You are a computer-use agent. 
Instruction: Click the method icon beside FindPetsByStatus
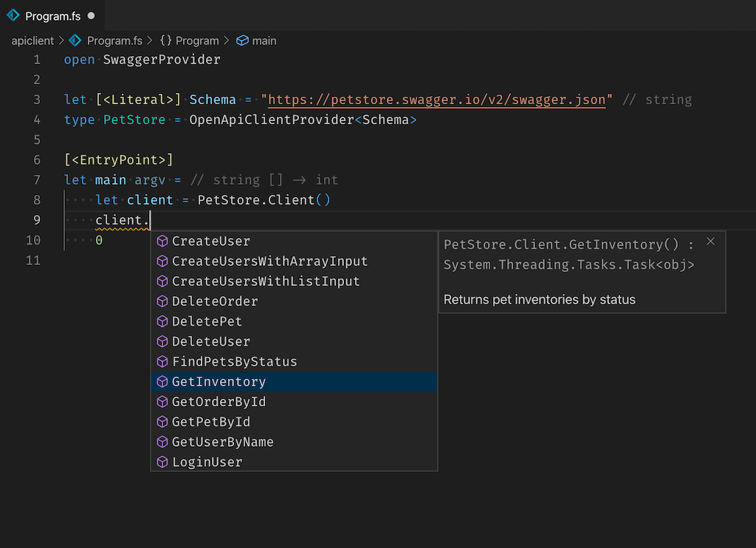click(x=162, y=362)
